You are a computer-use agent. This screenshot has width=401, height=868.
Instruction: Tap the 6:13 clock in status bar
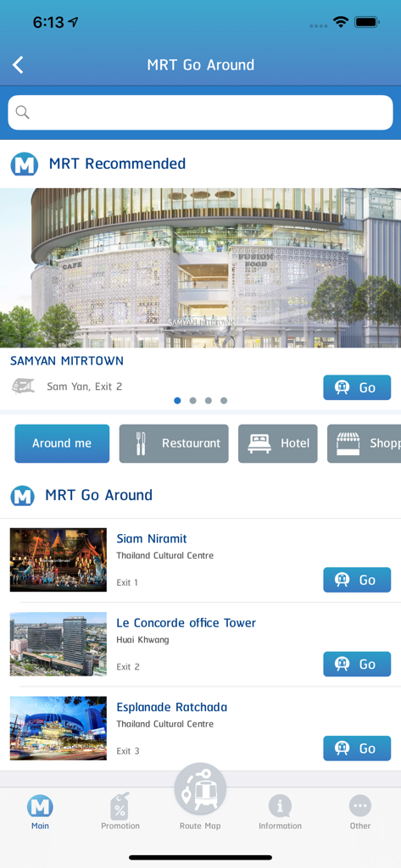(x=48, y=22)
